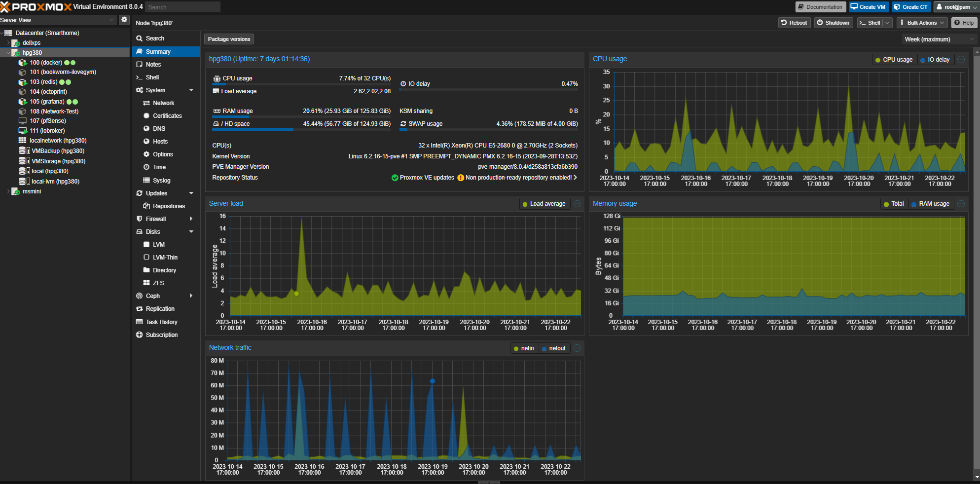The image size is (980, 484).
Task: Click the CPU usage progress bar
Action: click(x=301, y=84)
